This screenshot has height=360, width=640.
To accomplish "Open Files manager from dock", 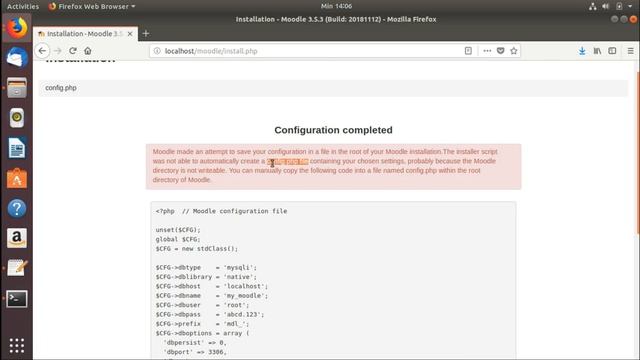I will 17,87.
